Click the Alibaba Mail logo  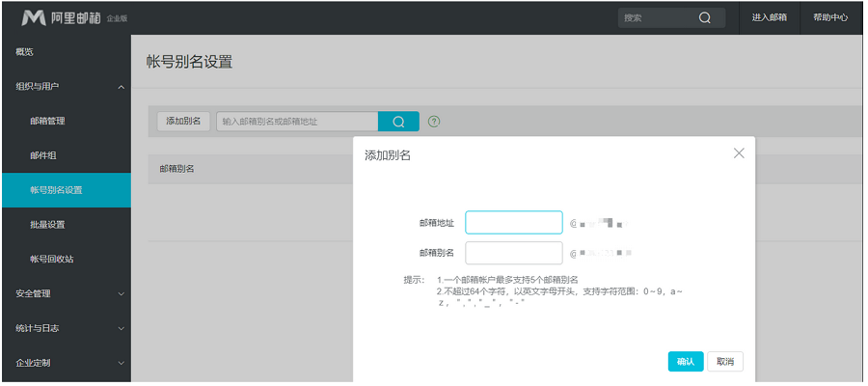coord(61,17)
